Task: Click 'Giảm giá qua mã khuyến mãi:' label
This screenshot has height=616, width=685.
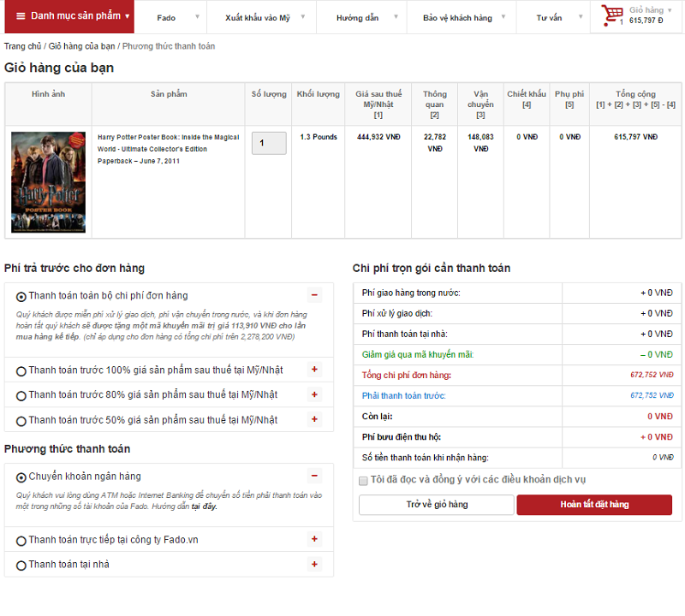Action: click(x=418, y=354)
